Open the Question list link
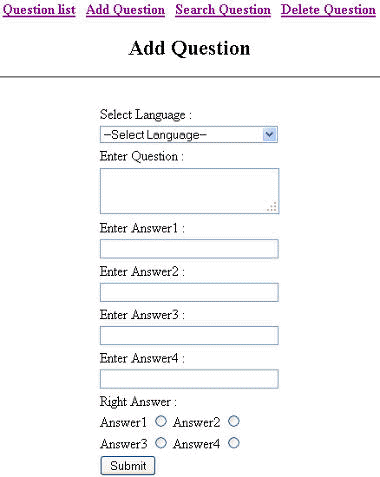Screen dimensions: 380x477 coord(39,10)
